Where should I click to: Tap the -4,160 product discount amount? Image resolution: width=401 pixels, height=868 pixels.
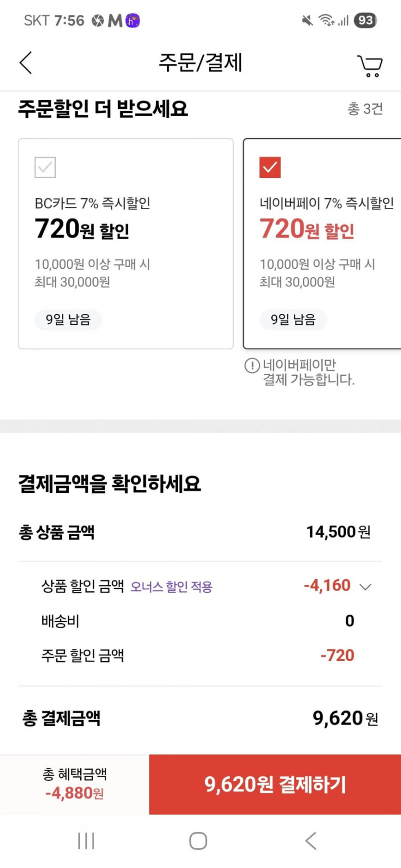point(328,586)
